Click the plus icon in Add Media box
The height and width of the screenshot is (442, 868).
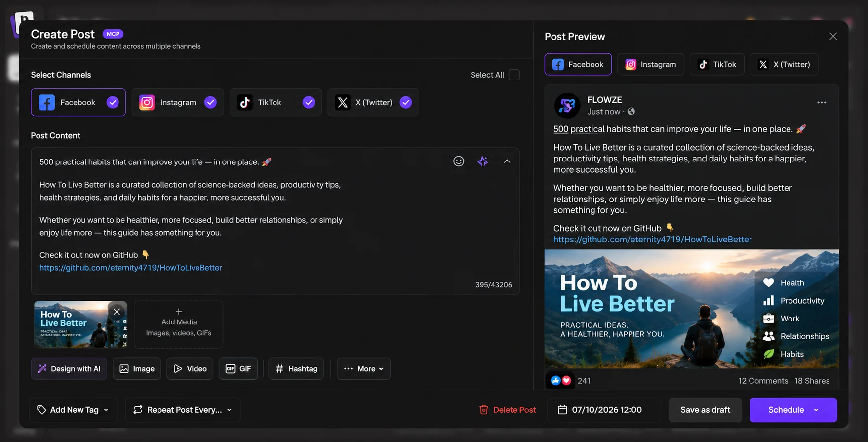click(179, 312)
